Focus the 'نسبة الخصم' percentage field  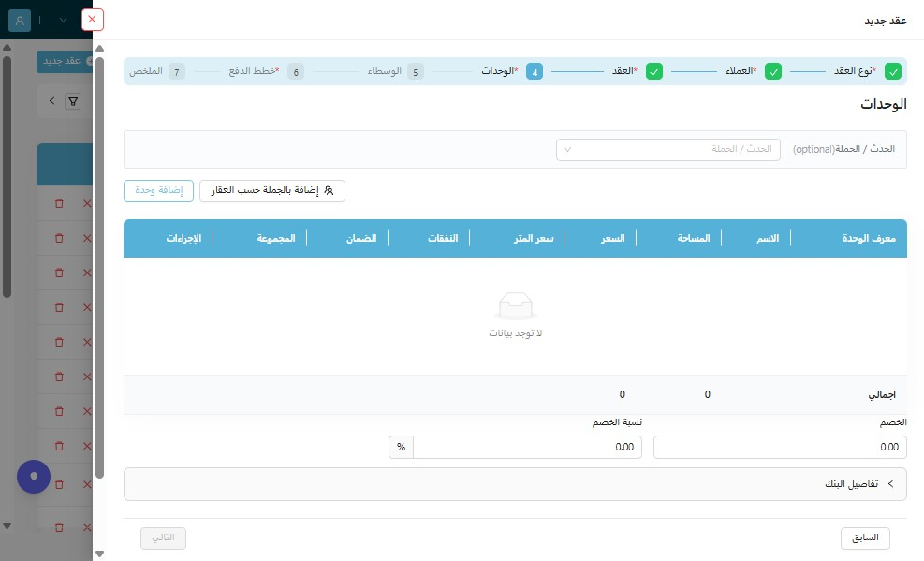[x=527, y=448]
